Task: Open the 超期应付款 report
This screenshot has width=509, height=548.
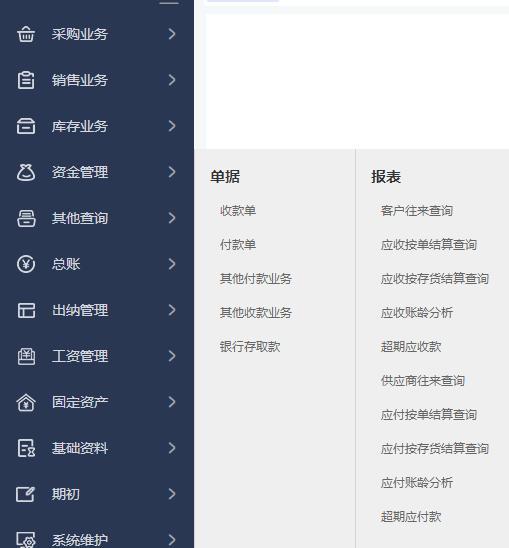Action: point(411,517)
